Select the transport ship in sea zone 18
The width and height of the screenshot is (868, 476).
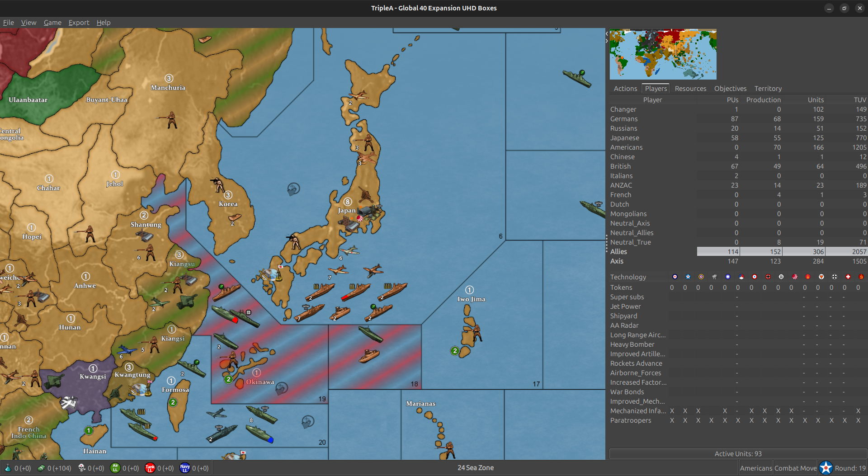[369, 356]
